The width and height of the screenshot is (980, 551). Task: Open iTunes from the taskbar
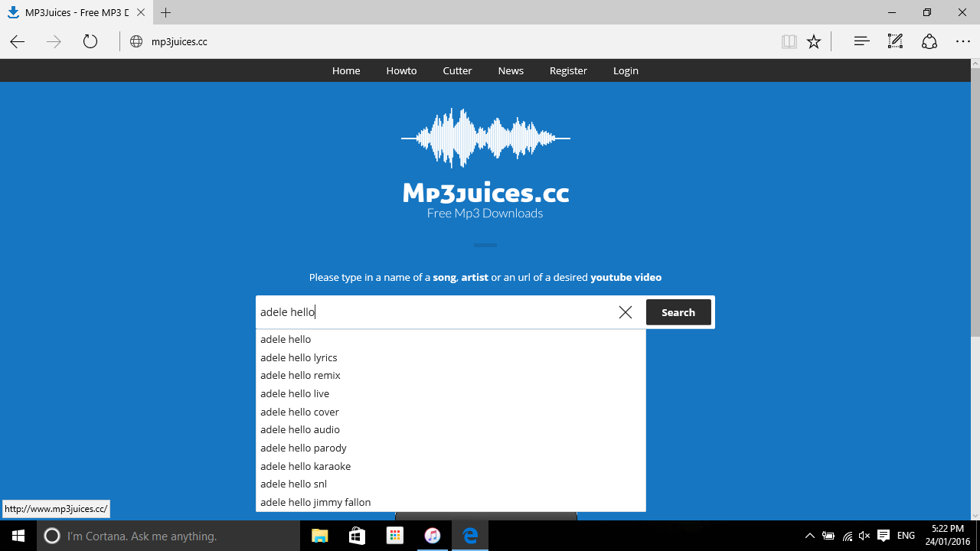click(433, 536)
